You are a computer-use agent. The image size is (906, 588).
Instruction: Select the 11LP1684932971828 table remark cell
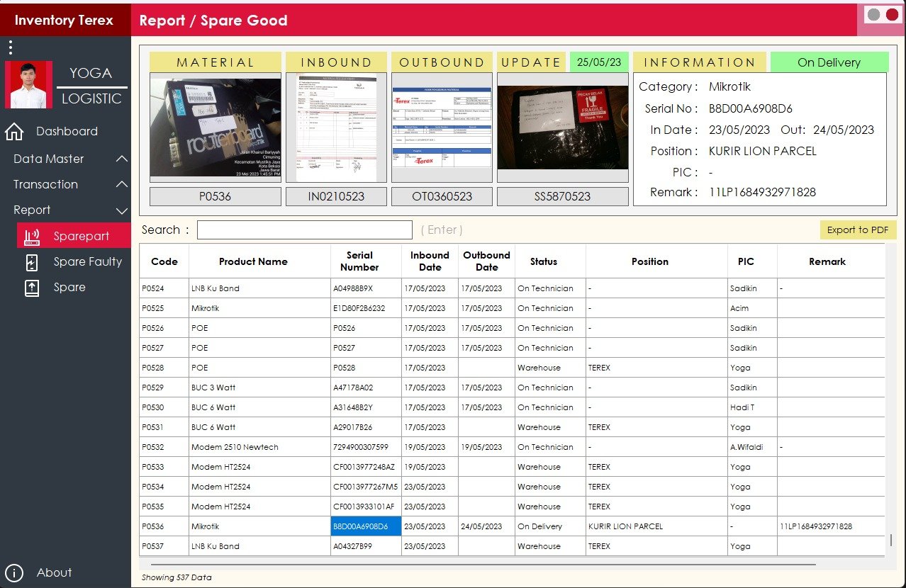coord(831,526)
